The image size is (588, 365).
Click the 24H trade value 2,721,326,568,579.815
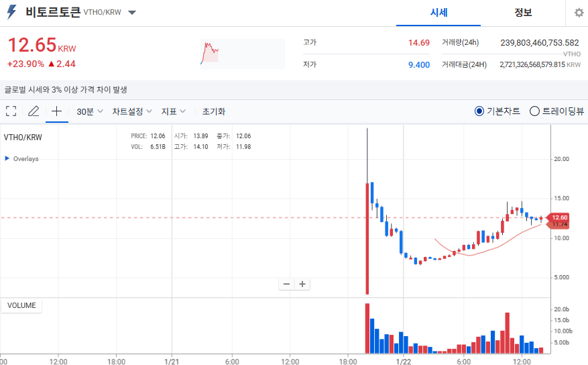pos(532,64)
